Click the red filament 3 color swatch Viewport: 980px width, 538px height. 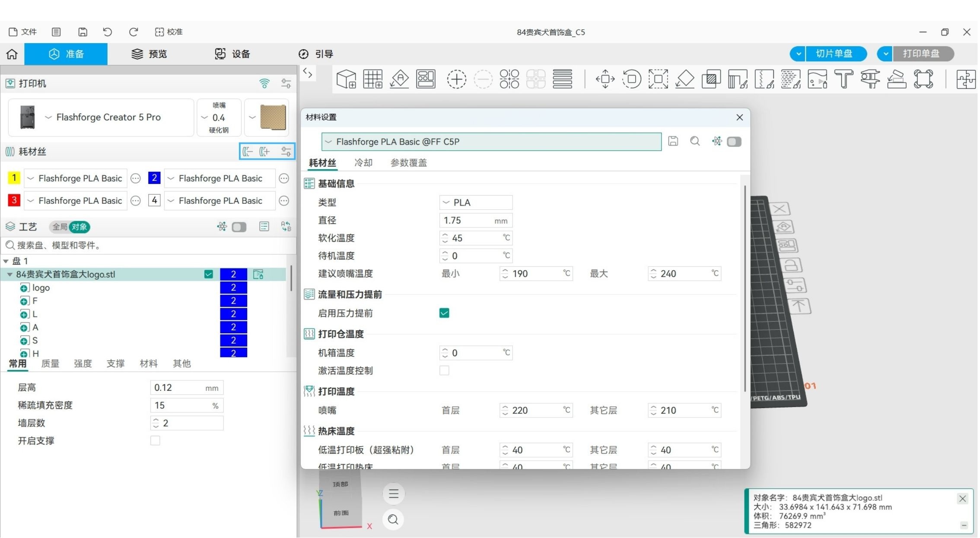tap(14, 200)
